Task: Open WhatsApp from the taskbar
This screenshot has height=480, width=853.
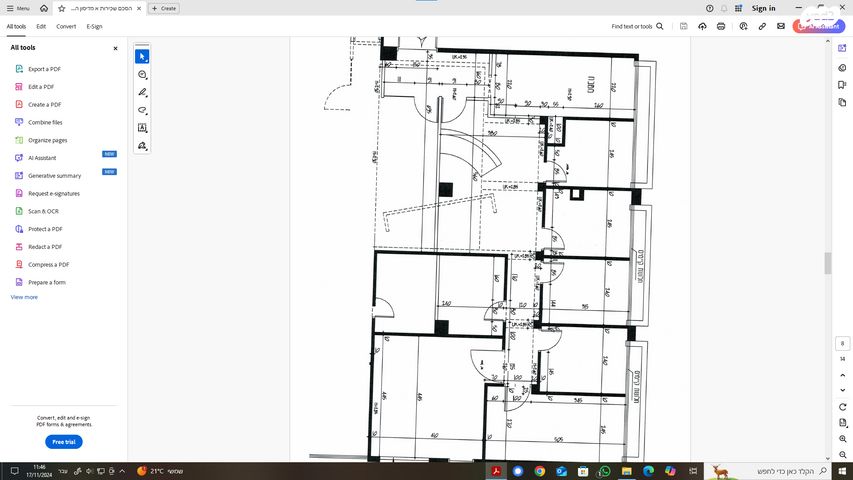Action: [x=604, y=471]
